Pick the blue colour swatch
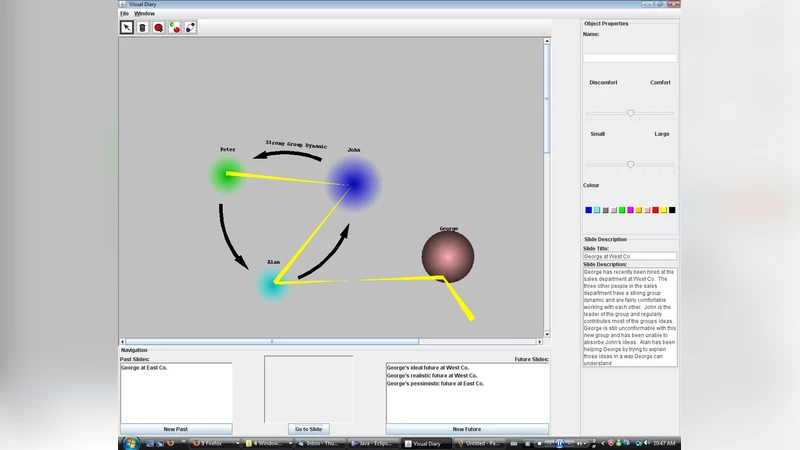This screenshot has width=800, height=450. (x=588, y=210)
